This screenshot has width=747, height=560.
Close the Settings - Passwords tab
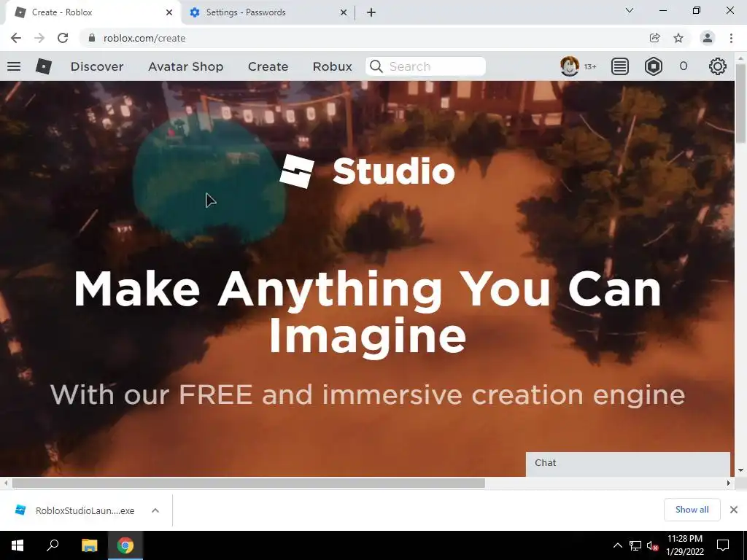click(344, 12)
